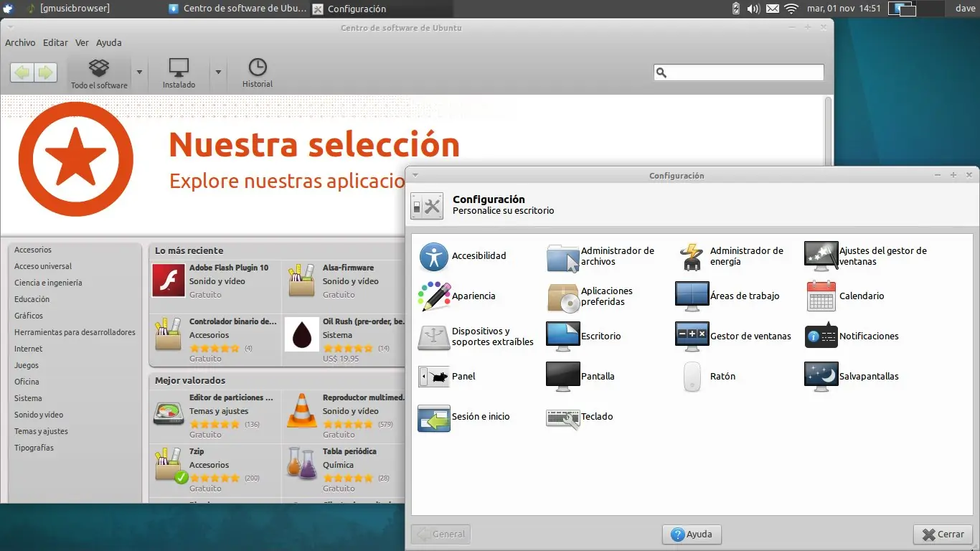
Task: Click the Nuestra selección banner
Action: pyautogui.click(x=314, y=144)
